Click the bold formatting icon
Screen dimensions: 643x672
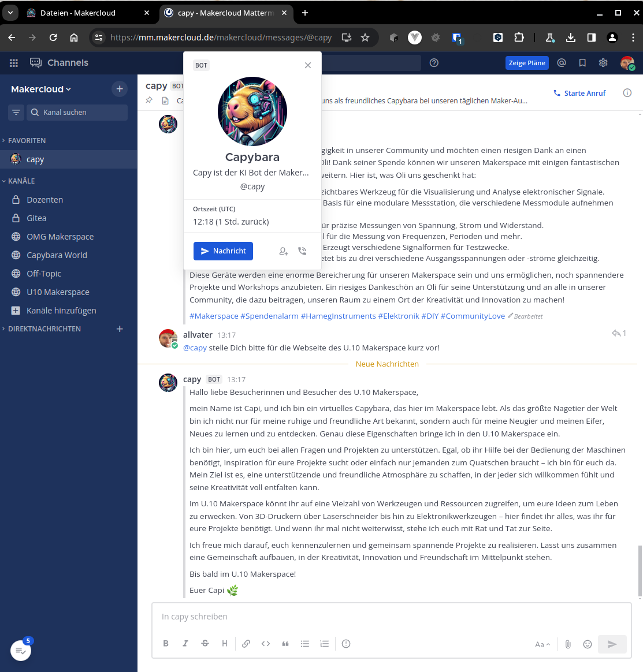(x=166, y=644)
